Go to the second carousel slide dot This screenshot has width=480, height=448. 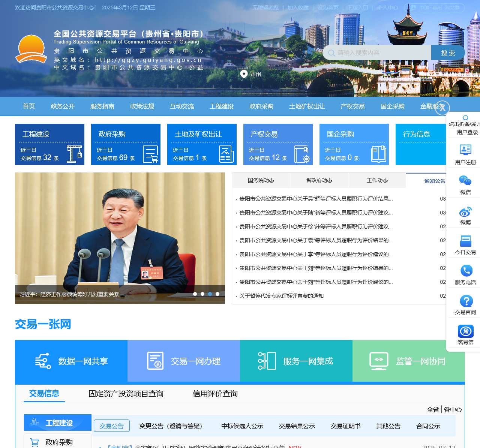pos(202,294)
